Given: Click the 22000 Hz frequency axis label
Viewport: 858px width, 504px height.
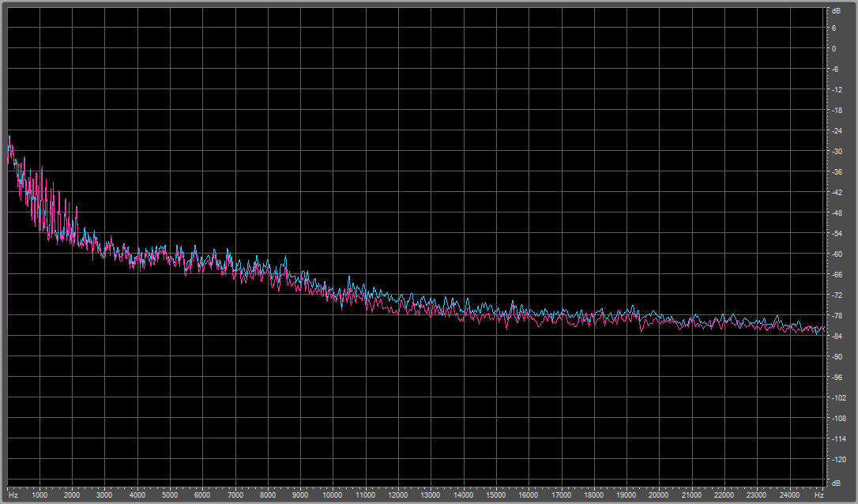Looking at the screenshot, I should click(x=724, y=495).
